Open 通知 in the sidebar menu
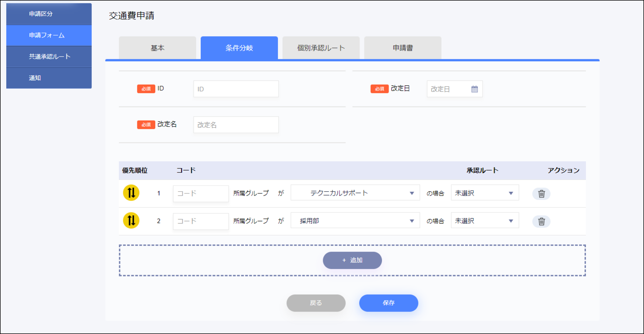644x334 pixels. point(49,78)
